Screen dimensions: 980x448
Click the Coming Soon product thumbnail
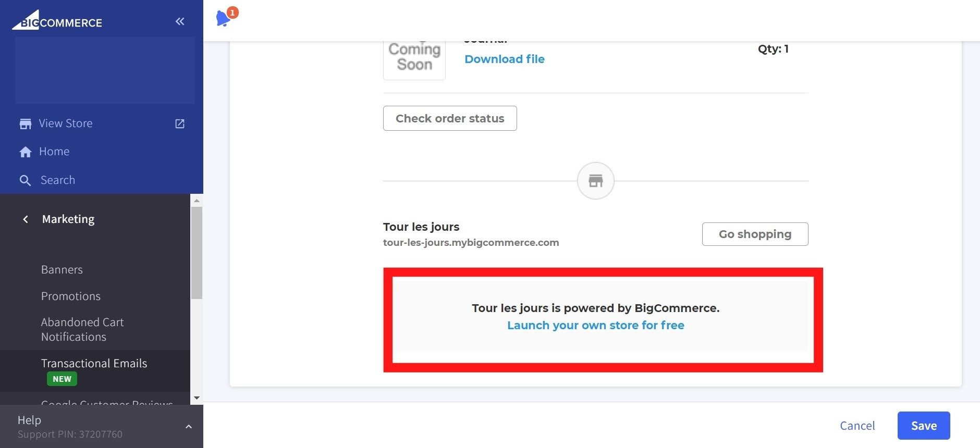(414, 58)
